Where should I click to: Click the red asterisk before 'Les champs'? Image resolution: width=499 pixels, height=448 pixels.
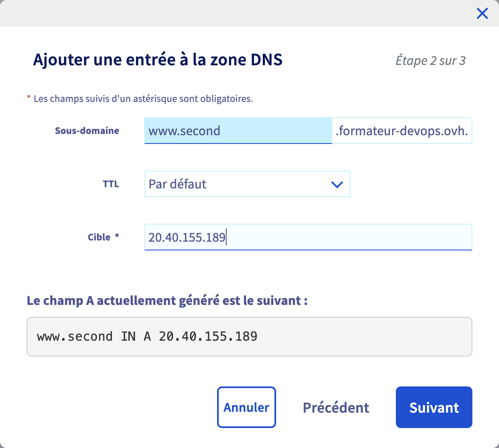[29, 98]
